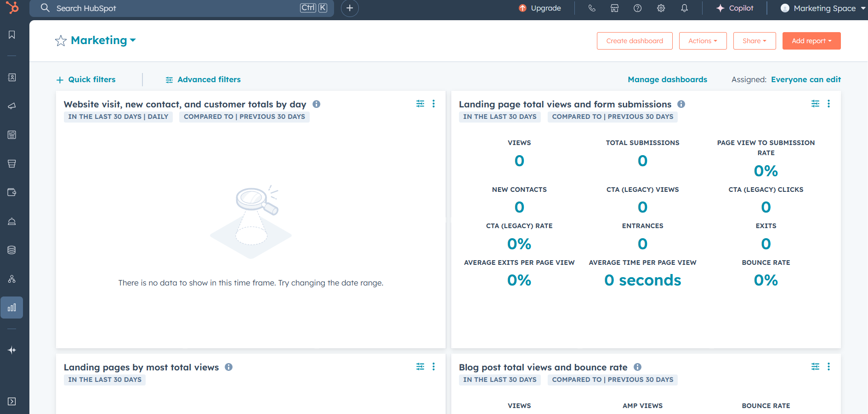Open the Settings gear icon
Screen dimensions: 868x414
click(x=661, y=8)
